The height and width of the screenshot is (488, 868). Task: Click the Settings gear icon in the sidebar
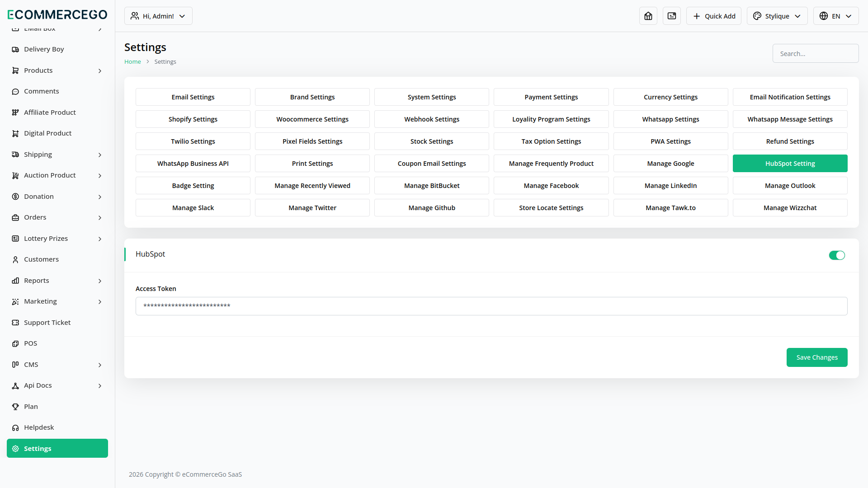click(x=15, y=449)
